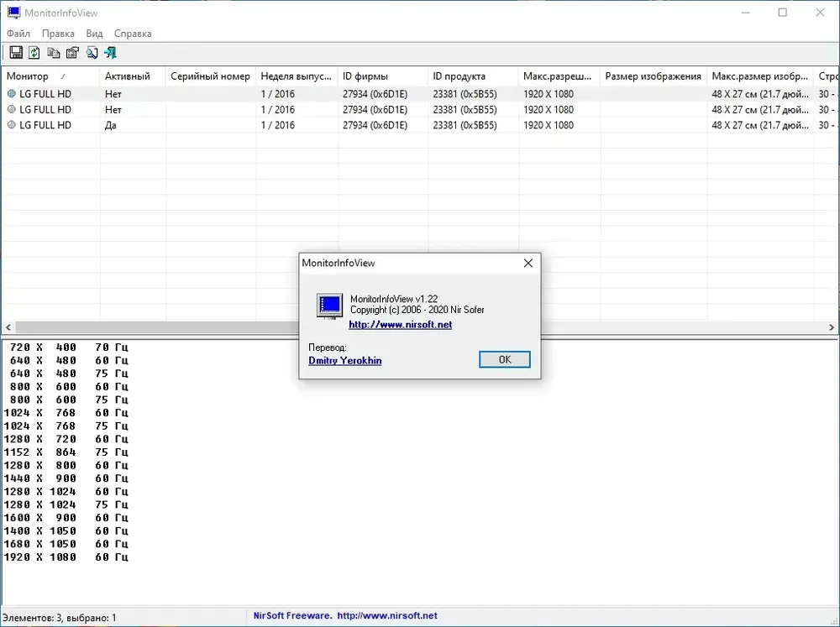The height and width of the screenshot is (627, 840).
Task: Sort by the Размер изображения column header
Action: coord(654,76)
